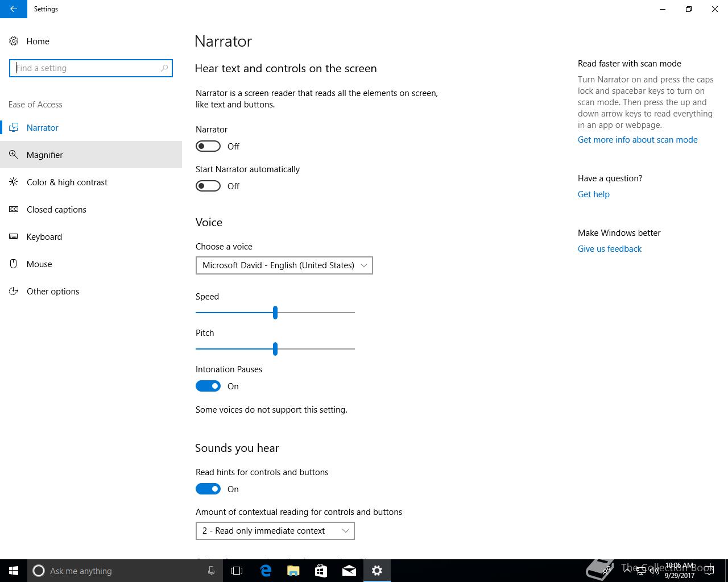The height and width of the screenshot is (582, 728).
Task: Click the Cortana microphone icon
Action: coord(211,571)
